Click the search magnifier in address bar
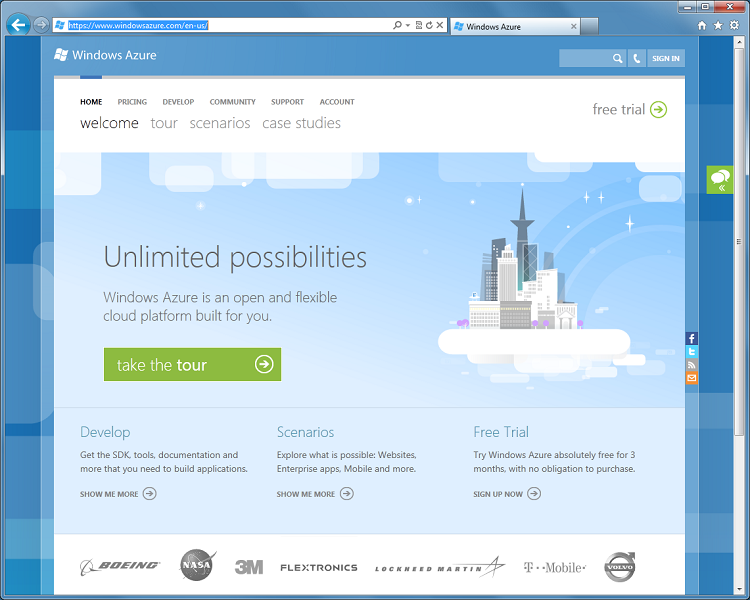750x600 pixels. tap(397, 25)
